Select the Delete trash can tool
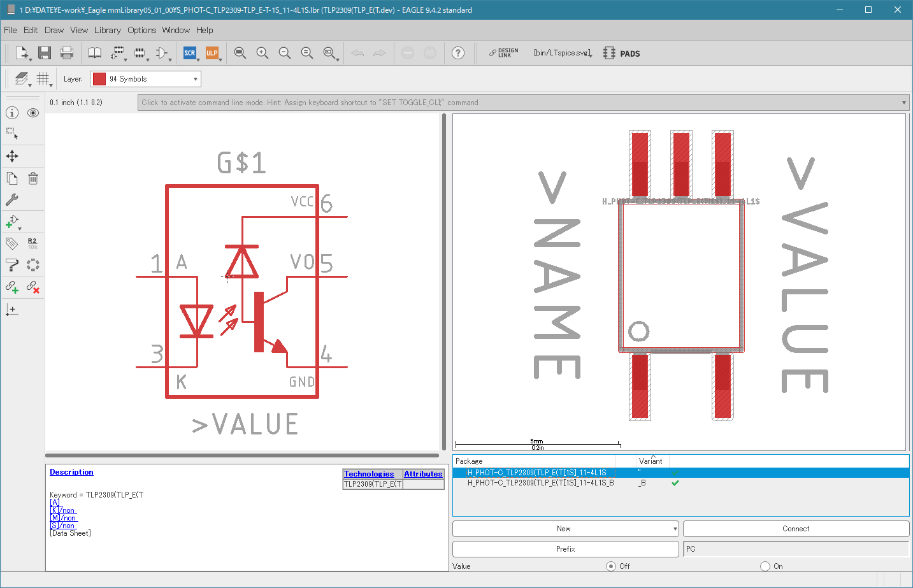 (33, 178)
